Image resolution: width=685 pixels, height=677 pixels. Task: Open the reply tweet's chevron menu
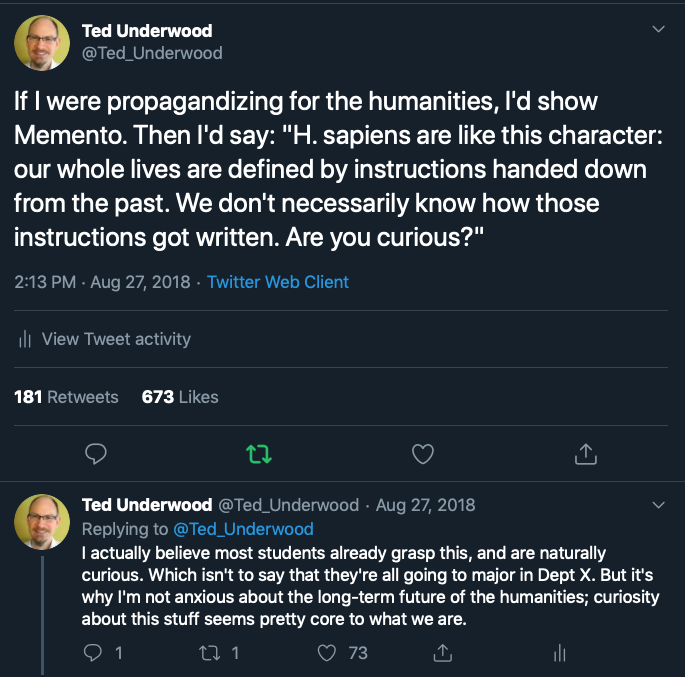658,504
